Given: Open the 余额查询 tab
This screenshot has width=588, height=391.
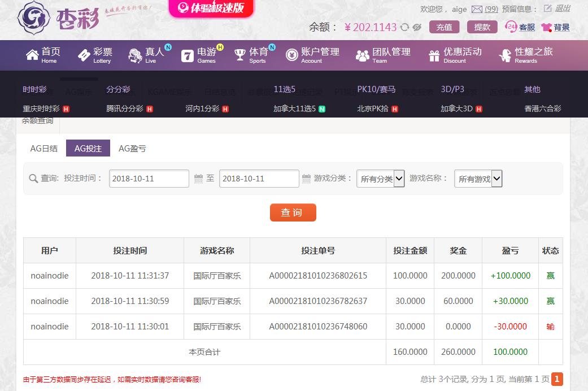Looking at the screenshot, I should [x=37, y=121].
